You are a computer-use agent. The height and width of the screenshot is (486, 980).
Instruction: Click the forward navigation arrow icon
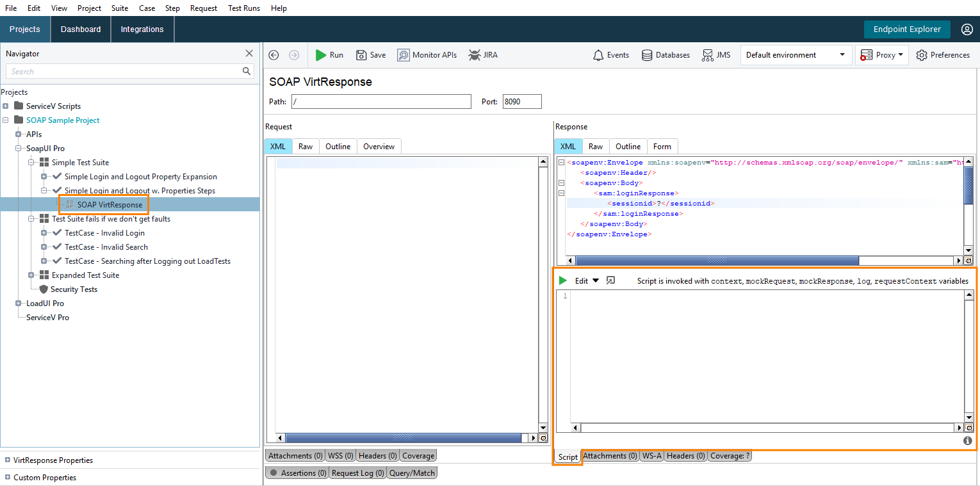(294, 55)
